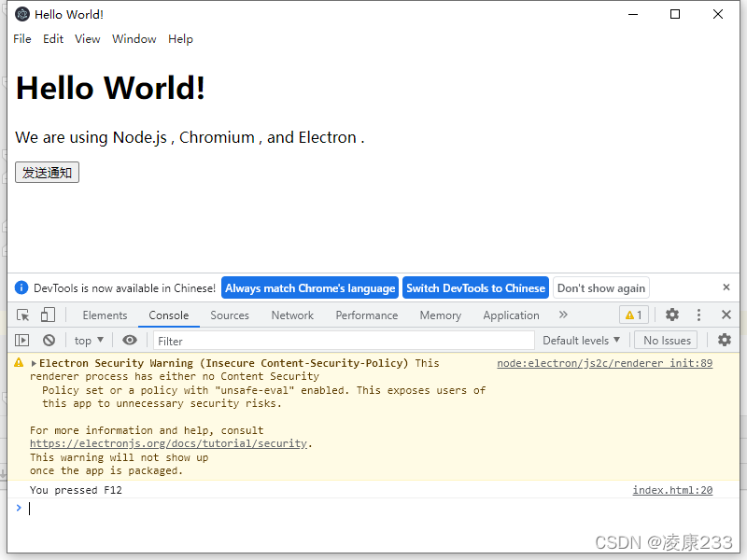The height and width of the screenshot is (560, 747).
Task: Close the DevTools panel
Action: 726,315
